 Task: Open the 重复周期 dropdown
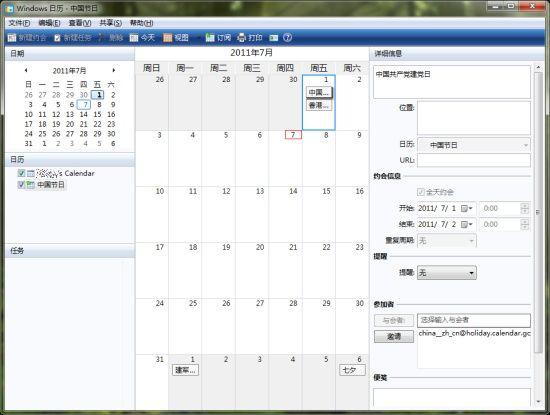[x=447, y=241]
